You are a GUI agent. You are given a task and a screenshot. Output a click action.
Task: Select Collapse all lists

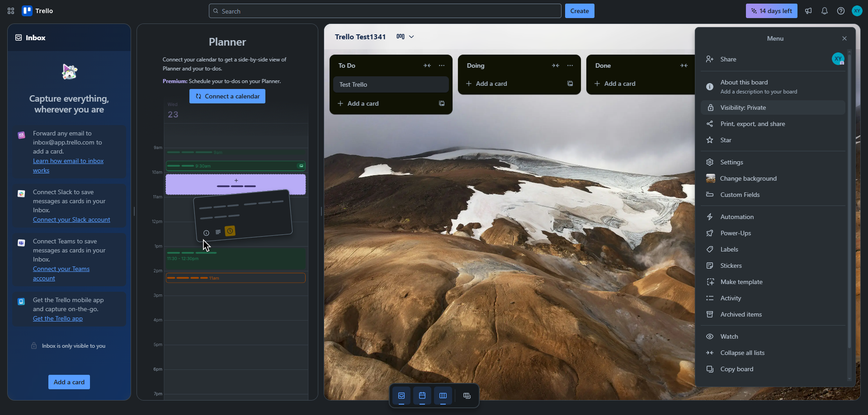point(773,353)
